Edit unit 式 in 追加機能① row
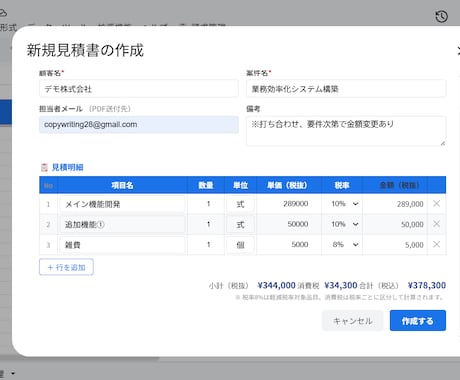The width and height of the screenshot is (460, 380). tap(240, 224)
